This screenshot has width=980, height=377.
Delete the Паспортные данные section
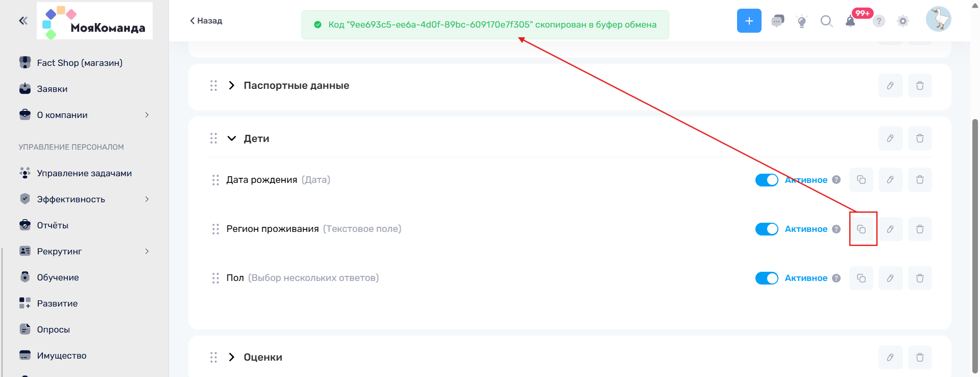(x=920, y=86)
